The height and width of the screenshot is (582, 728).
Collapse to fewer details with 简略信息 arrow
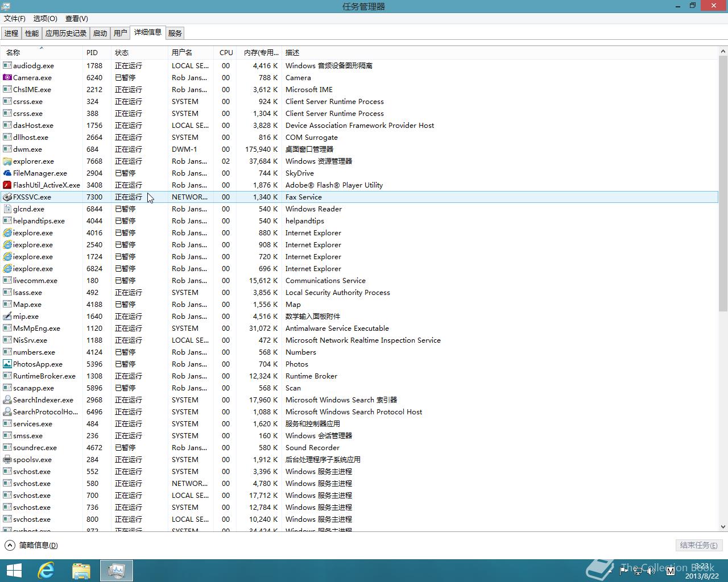(10, 545)
